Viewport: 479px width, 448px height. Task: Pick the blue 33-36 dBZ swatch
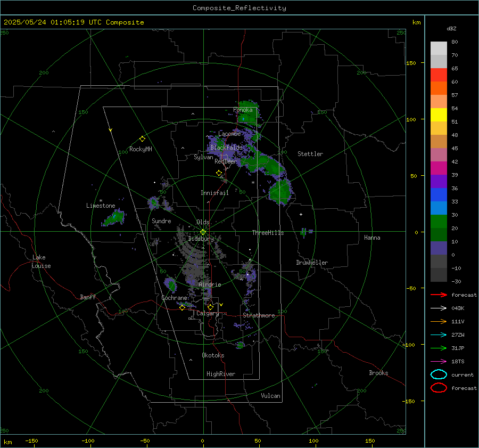coord(439,195)
